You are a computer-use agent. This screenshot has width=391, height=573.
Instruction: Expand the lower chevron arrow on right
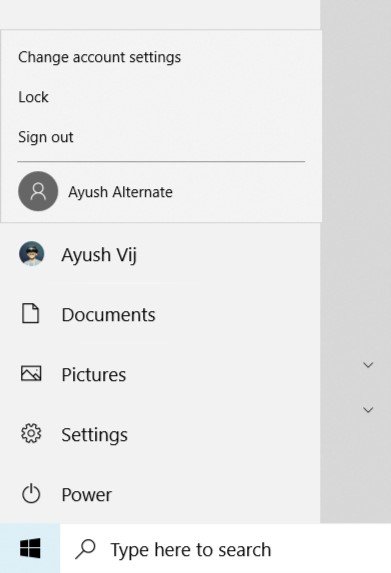point(368,410)
